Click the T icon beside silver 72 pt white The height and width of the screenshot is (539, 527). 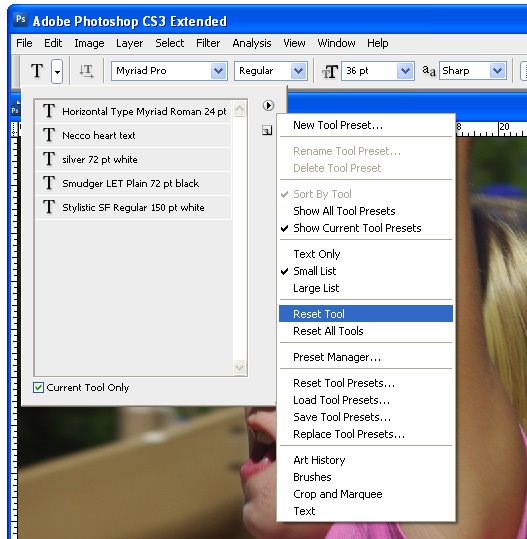coord(49,159)
